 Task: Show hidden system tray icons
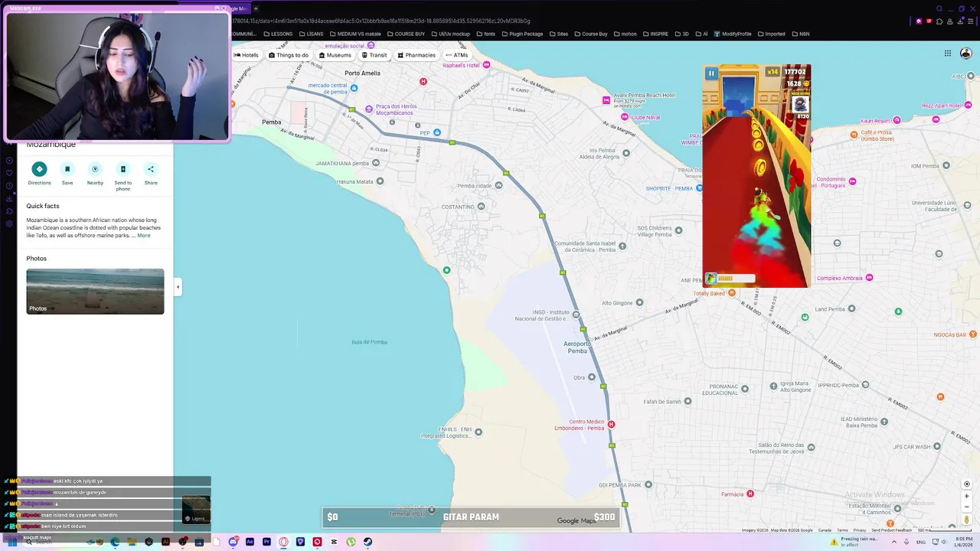[x=893, y=542]
